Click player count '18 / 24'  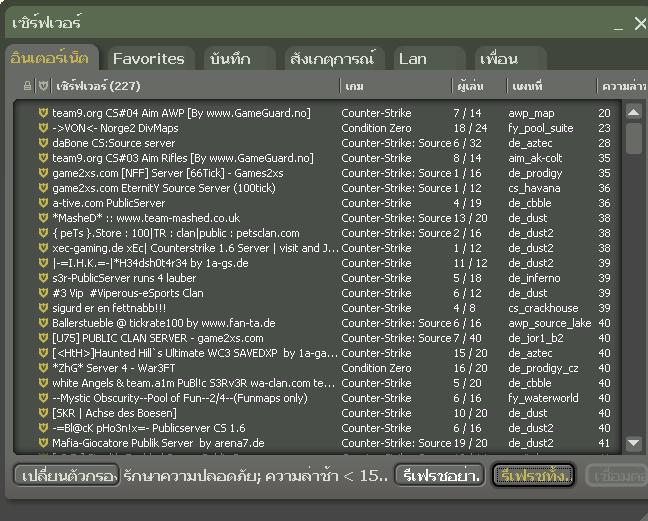(x=470, y=128)
